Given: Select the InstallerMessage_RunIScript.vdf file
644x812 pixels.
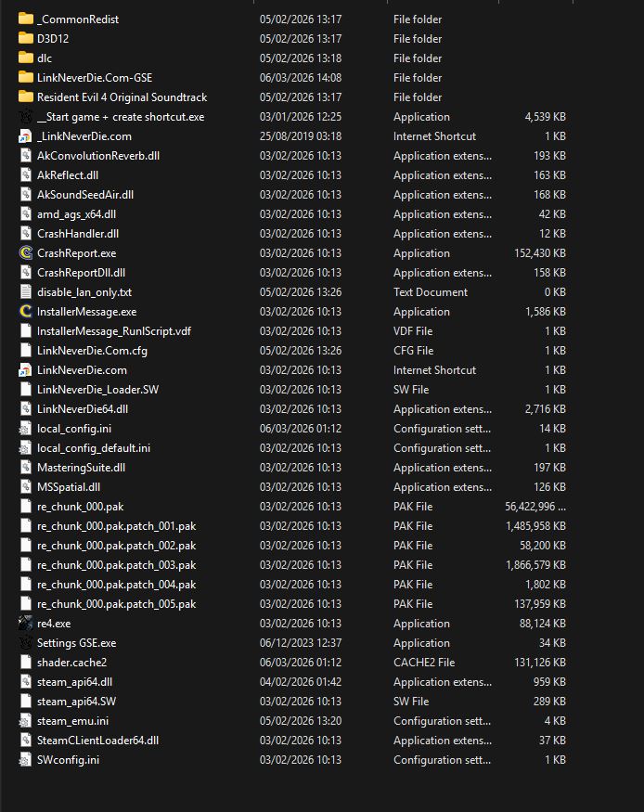Looking at the screenshot, I should click(x=113, y=331).
